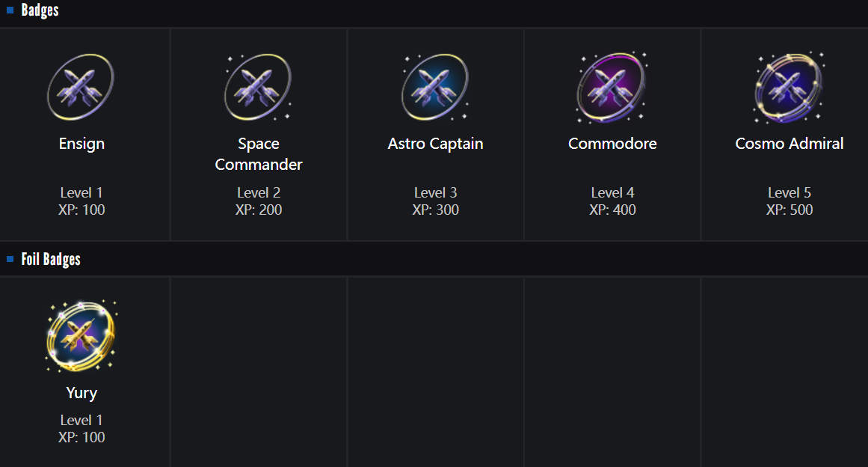Click the Space Commander badge name
The image size is (868, 467).
tap(259, 153)
